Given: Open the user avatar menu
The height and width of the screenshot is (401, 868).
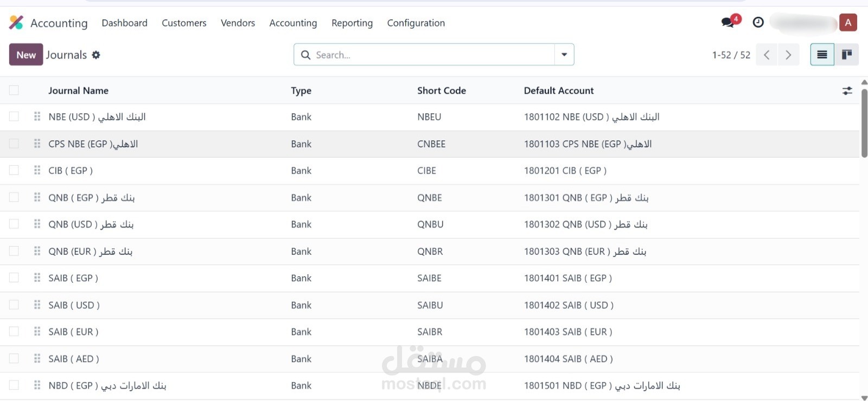Looking at the screenshot, I should (x=848, y=23).
